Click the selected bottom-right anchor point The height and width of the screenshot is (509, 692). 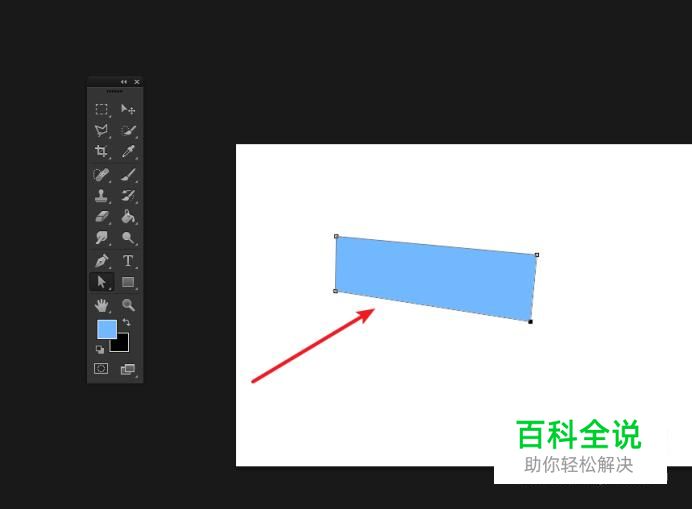530,321
